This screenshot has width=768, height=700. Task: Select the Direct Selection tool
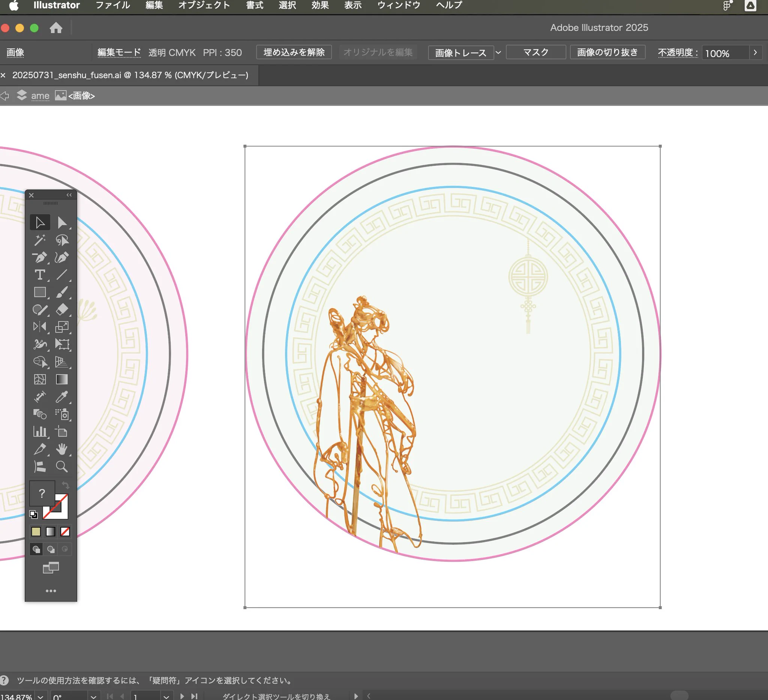click(x=62, y=222)
